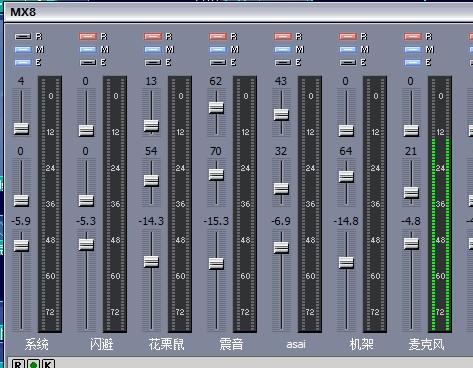
Task: Enable the E button on 花栗鼠 channel
Action: click(x=153, y=62)
